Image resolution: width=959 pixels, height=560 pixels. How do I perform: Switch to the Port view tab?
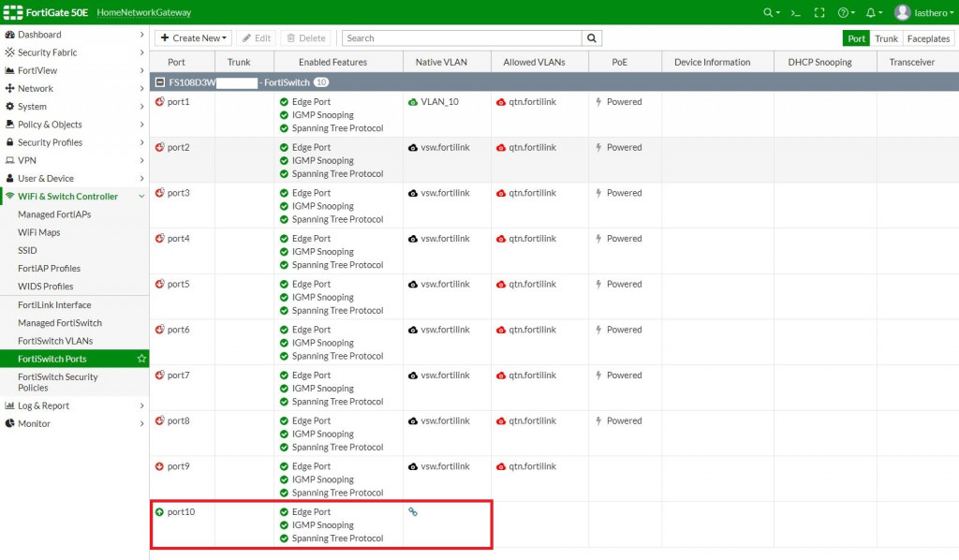[856, 37]
